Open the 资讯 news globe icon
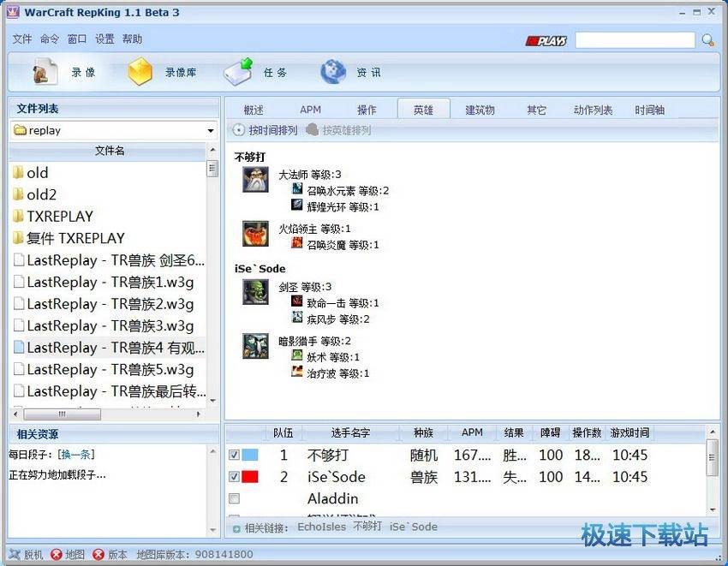This screenshot has height=566, width=728. tap(333, 73)
